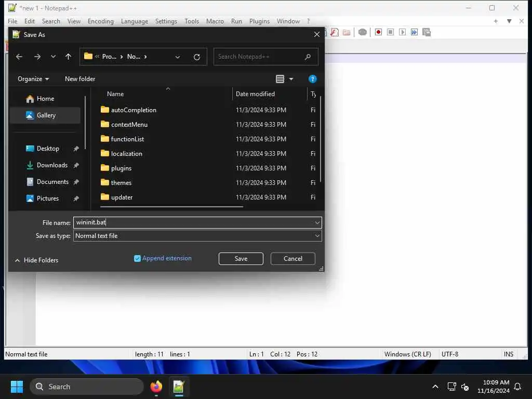Open Notepad++ Plugins menu
Image resolution: width=532 pixels, height=399 pixels.
(x=259, y=21)
